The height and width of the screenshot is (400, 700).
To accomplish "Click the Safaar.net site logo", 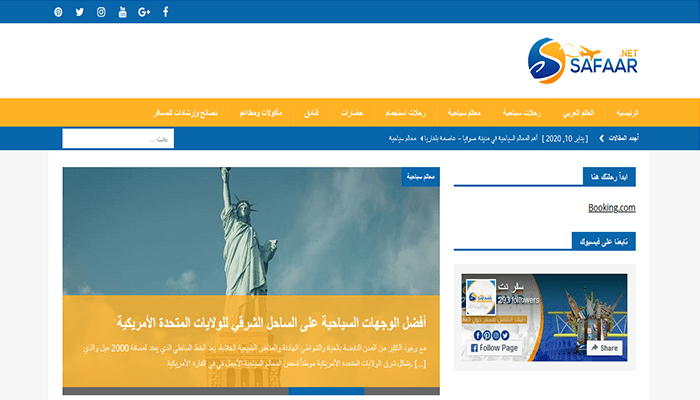I will click(x=583, y=61).
